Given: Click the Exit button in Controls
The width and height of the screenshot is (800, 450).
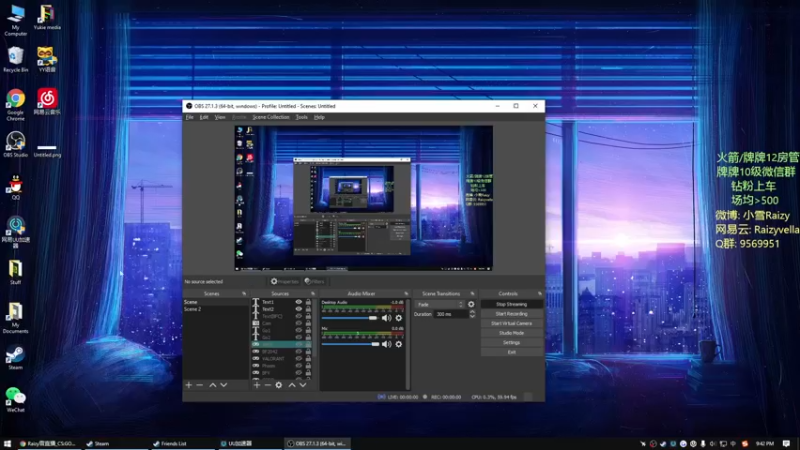Looking at the screenshot, I should tap(511, 353).
